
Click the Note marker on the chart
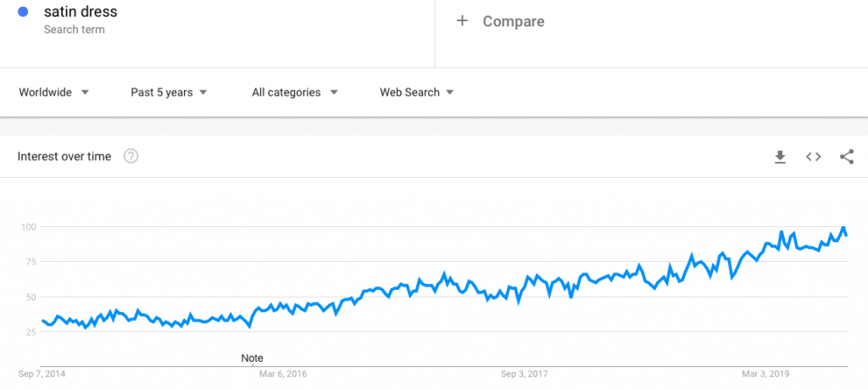[253, 358]
